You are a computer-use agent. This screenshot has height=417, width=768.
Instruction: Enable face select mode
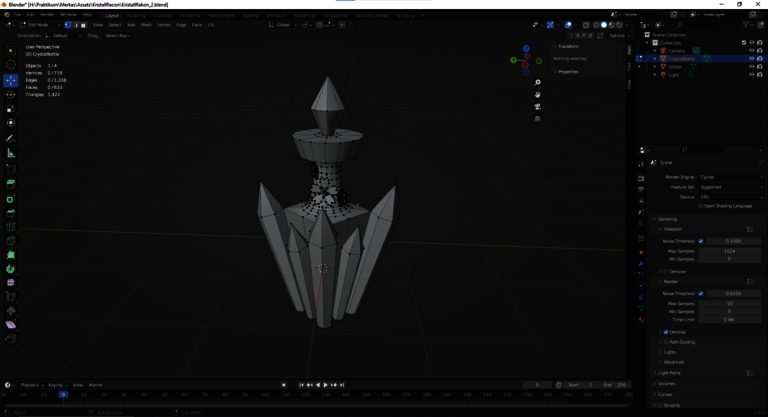coord(83,25)
